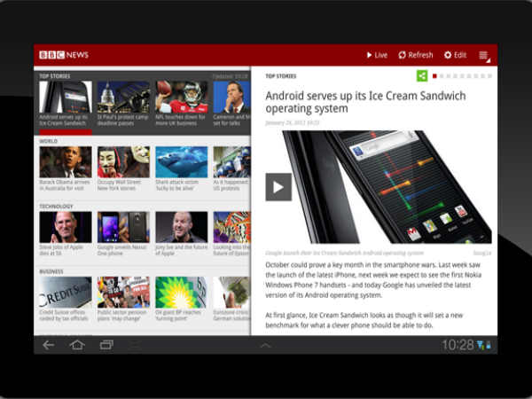This screenshot has height=399, width=532.
Task: Go to the Android home screen
Action: (77, 345)
